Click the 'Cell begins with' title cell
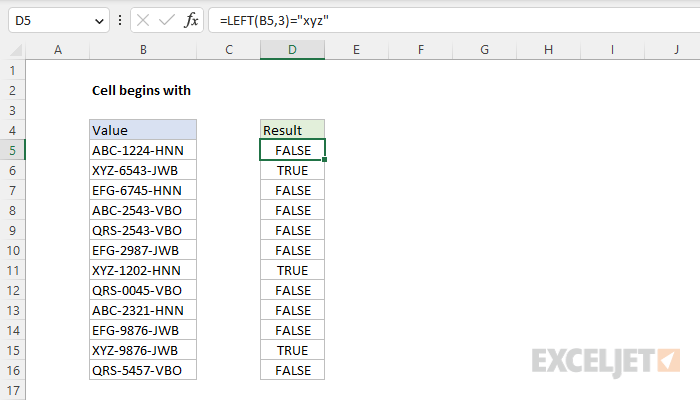The height and width of the screenshot is (400, 700). tap(143, 90)
